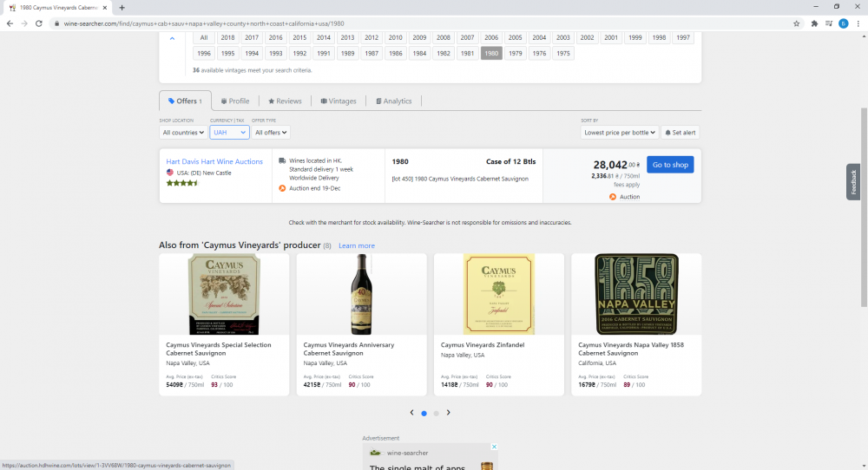Click the browser back arrow
Viewport: 868px width, 470px height.
point(10,23)
